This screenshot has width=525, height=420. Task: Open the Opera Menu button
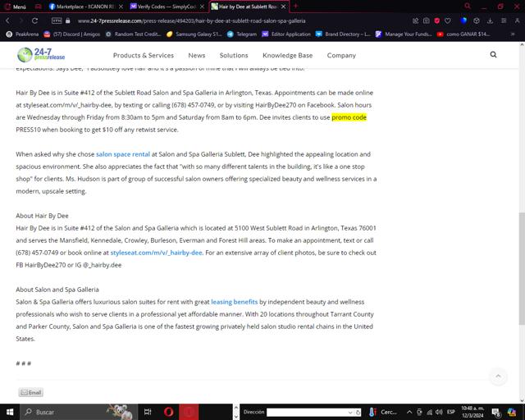point(15,7)
